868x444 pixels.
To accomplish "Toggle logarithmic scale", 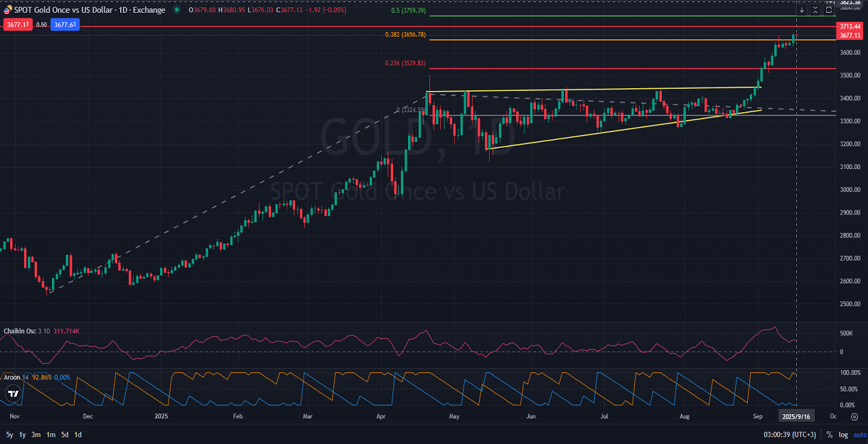I will [842, 434].
